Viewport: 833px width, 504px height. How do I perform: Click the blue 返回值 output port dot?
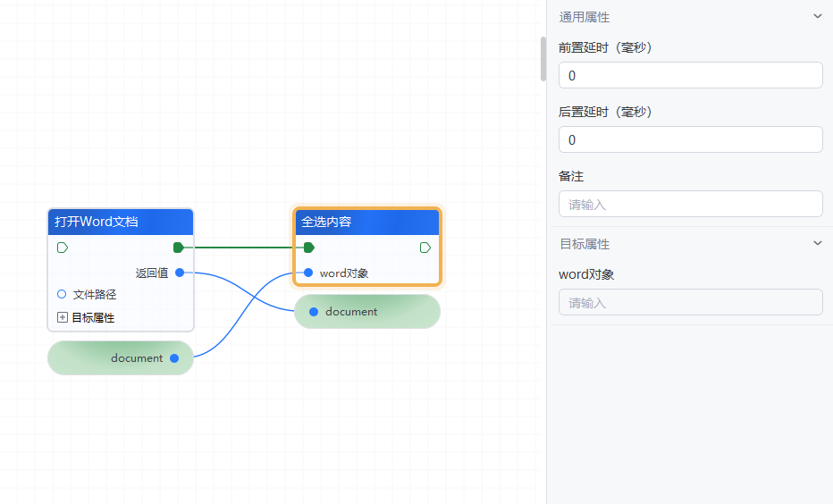180,273
